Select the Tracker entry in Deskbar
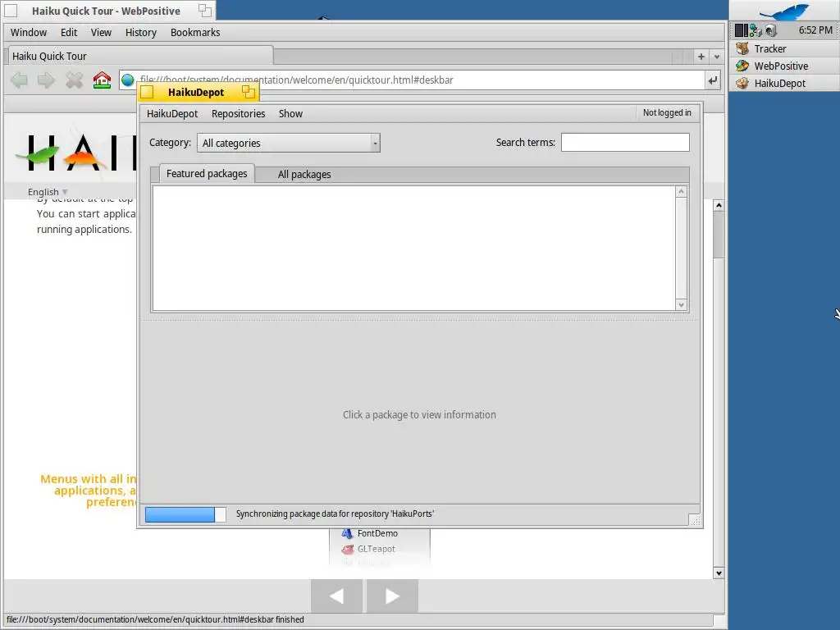 click(x=784, y=48)
